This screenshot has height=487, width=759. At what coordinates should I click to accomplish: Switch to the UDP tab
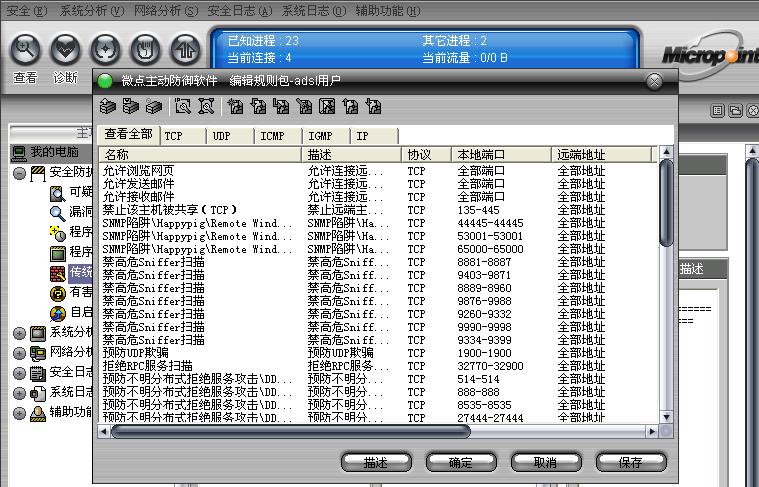pos(231,136)
